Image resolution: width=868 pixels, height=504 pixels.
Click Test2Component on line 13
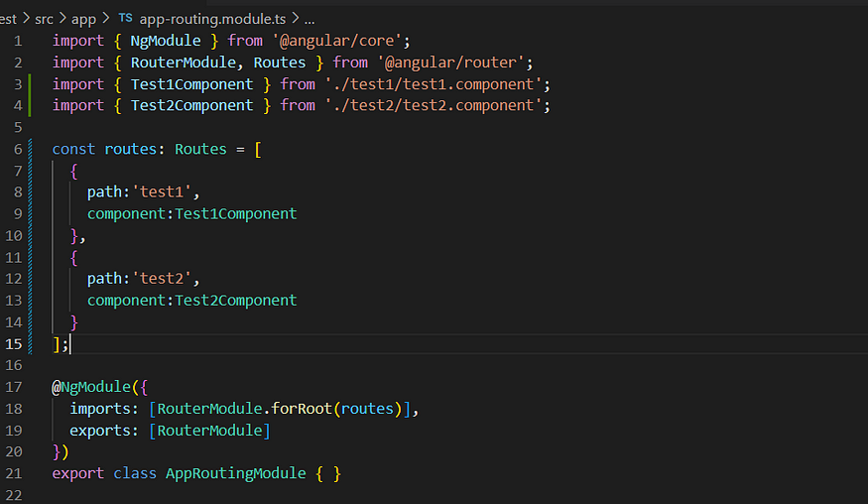point(236,301)
